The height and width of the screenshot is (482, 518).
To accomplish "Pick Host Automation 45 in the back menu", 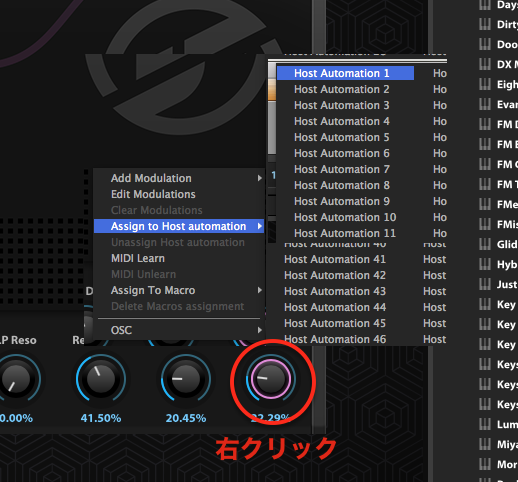I will pos(335,323).
